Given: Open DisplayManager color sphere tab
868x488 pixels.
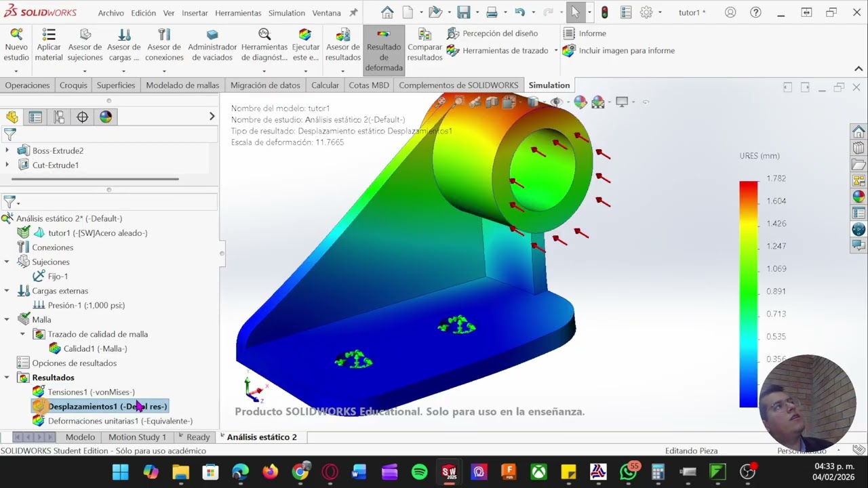Looking at the screenshot, I should [106, 117].
